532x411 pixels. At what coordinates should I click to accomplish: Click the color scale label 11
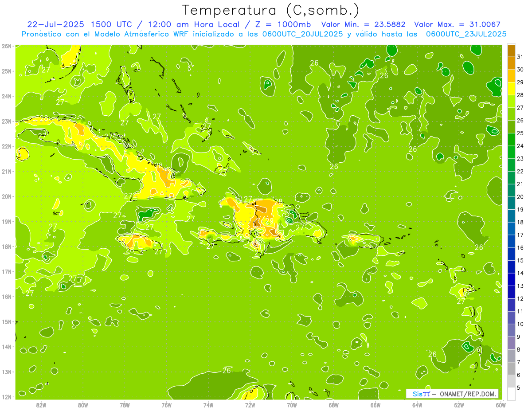click(x=520, y=311)
